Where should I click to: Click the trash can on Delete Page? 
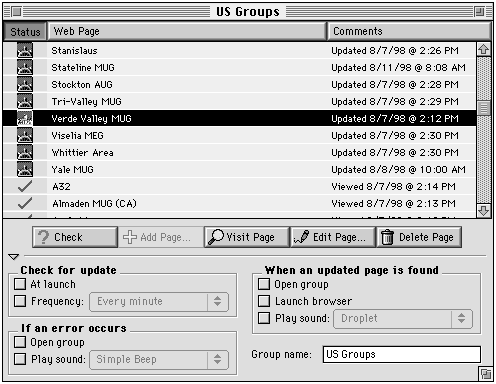coord(387,237)
